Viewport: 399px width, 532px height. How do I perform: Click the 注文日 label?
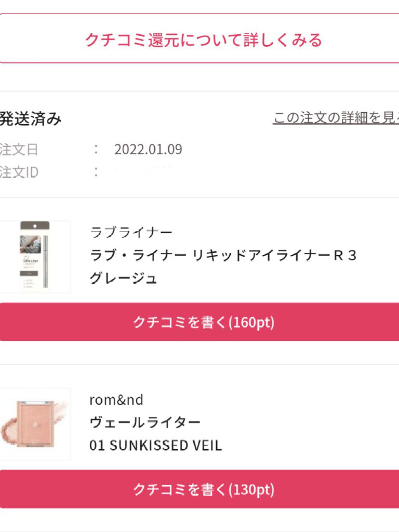pos(19,149)
